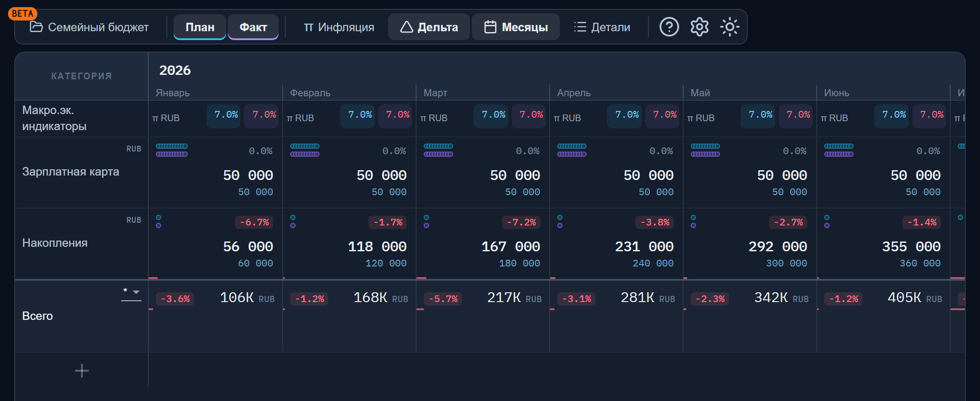Click Накопления Май value 292 000

[x=778, y=247]
